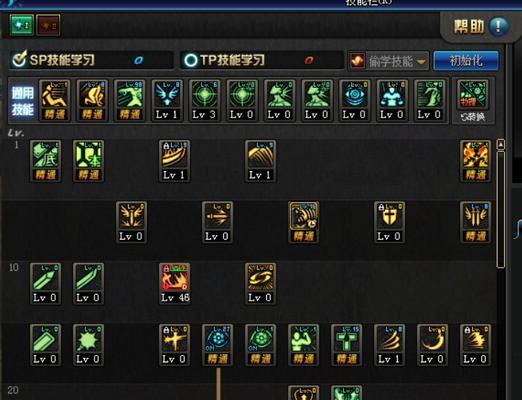Click the green spiked burst skill icon
Viewport: 522px width, 400px height.
point(88,345)
